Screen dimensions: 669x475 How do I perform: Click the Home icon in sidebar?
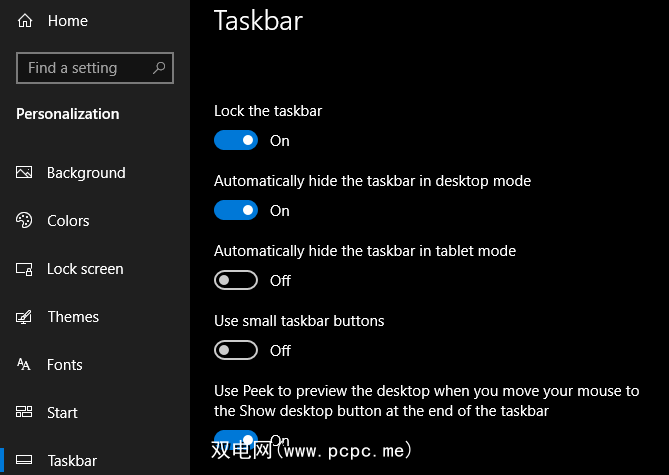coord(25,21)
